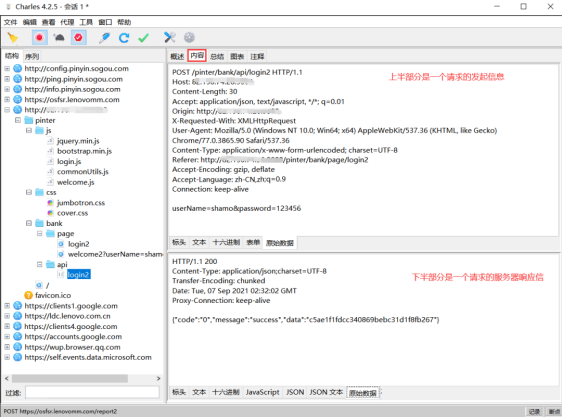Select the 内容 tab
This screenshot has height=417, width=562.
tap(197, 56)
